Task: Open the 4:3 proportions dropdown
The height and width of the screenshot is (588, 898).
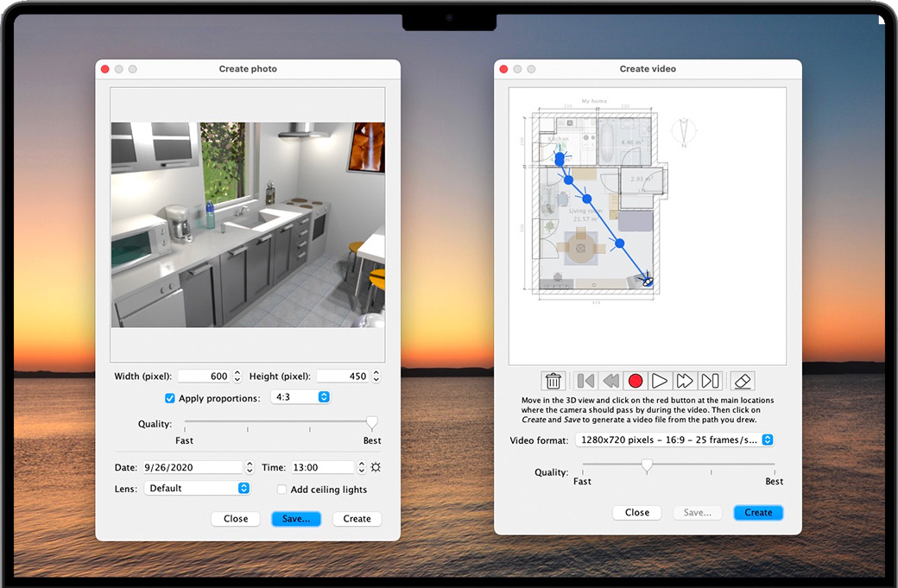Action: (300, 397)
